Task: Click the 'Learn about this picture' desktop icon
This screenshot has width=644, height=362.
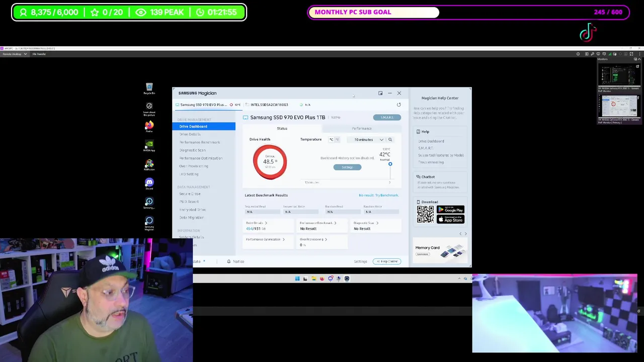Action: pyautogui.click(x=149, y=108)
